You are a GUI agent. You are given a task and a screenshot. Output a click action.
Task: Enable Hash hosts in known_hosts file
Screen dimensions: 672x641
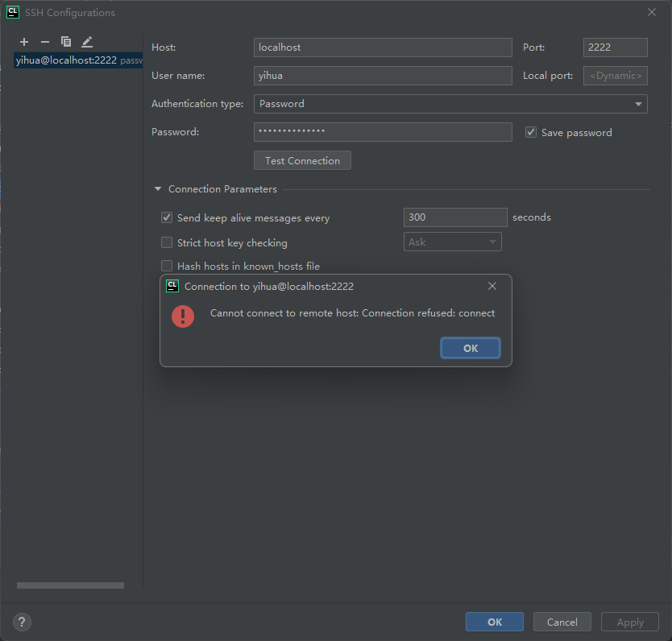click(x=166, y=266)
